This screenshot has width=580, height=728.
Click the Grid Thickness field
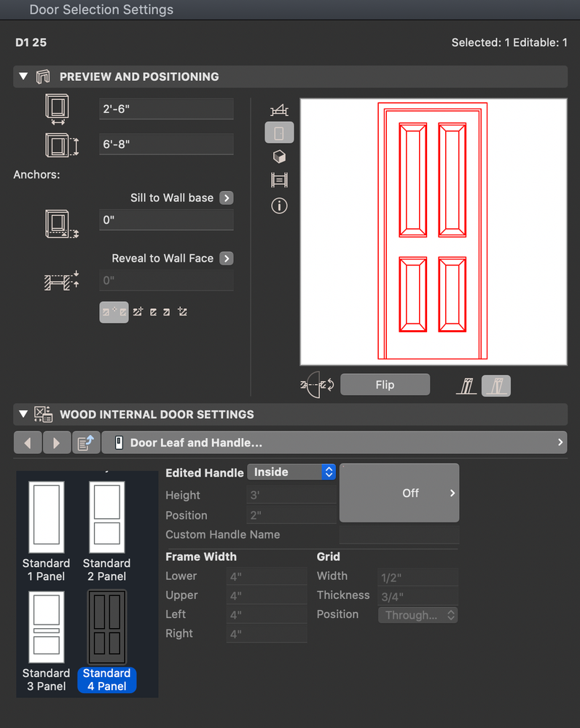click(418, 596)
